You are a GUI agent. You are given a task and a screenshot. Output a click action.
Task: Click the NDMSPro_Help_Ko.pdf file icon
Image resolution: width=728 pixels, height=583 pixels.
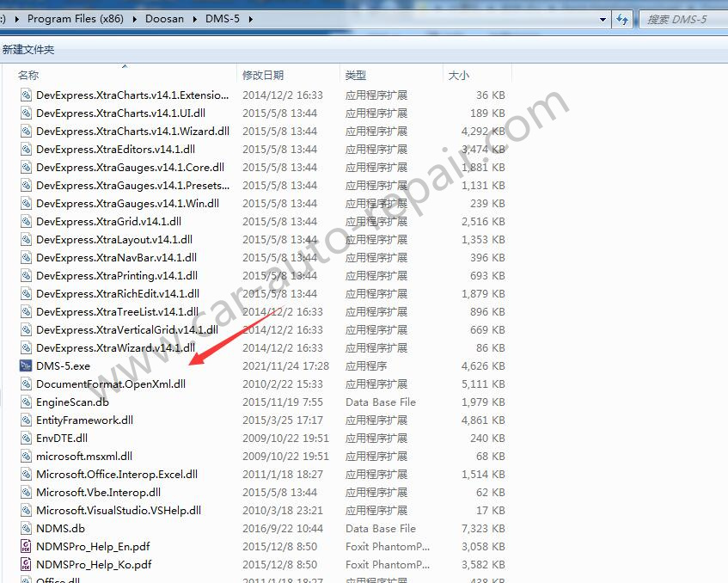pyautogui.click(x=26, y=564)
